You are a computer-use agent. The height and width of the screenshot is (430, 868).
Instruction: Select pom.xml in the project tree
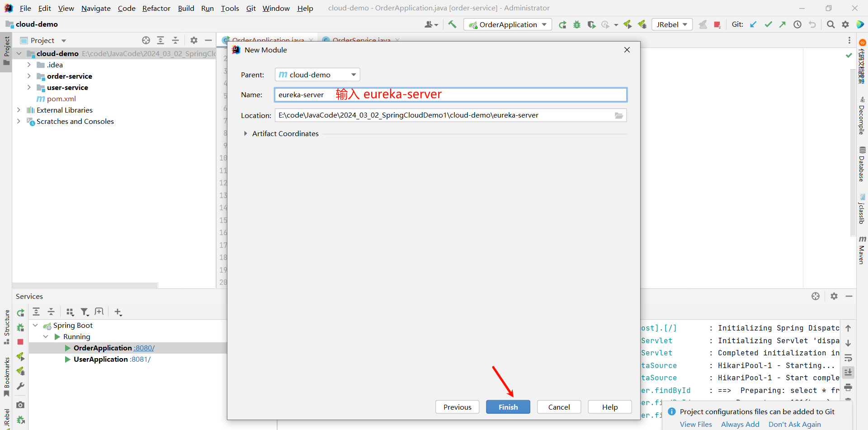pyautogui.click(x=61, y=99)
